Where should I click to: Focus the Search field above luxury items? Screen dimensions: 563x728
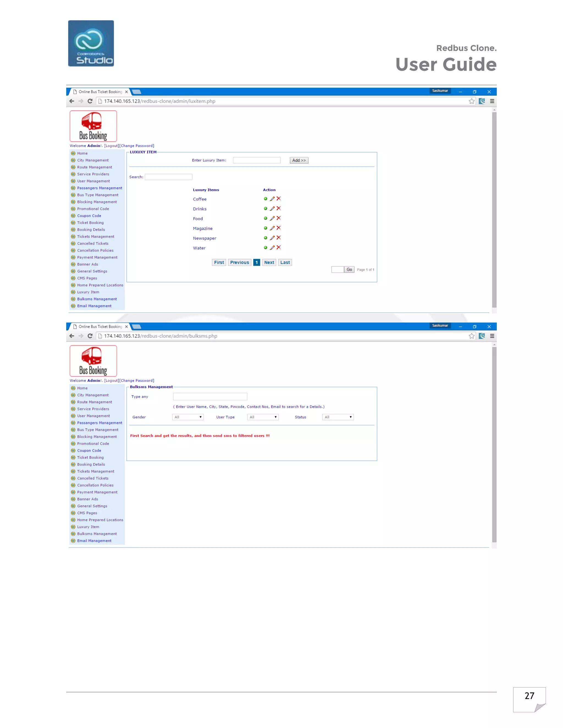(169, 177)
